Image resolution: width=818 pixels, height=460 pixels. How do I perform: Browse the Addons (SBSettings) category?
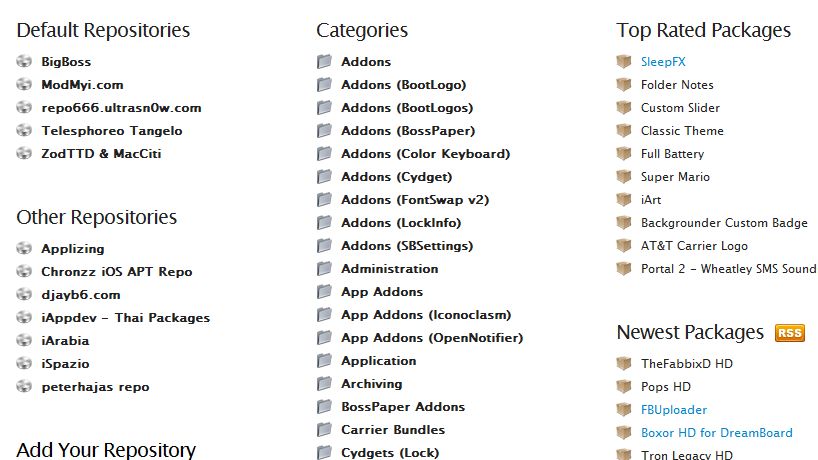(x=406, y=246)
